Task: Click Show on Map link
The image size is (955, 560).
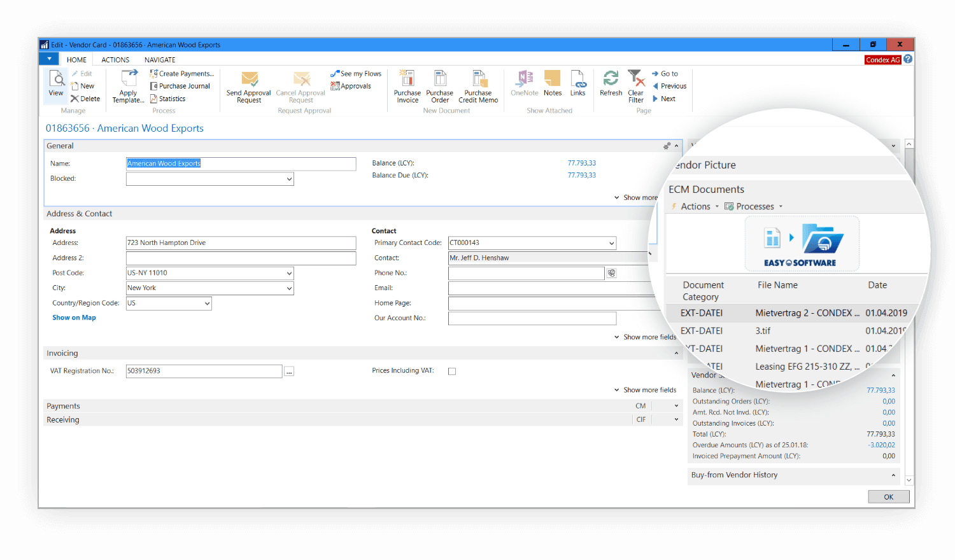Action: pos(74,318)
